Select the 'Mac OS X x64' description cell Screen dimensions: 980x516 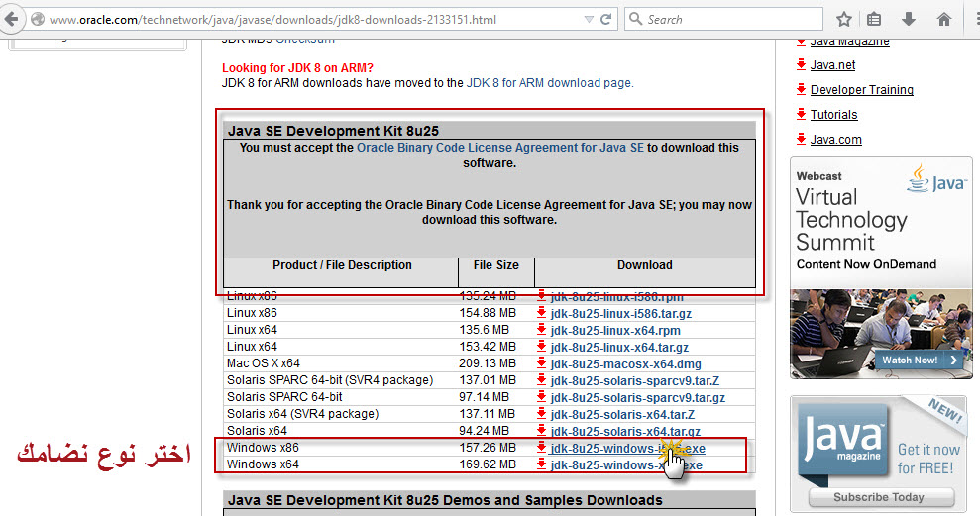click(264, 363)
